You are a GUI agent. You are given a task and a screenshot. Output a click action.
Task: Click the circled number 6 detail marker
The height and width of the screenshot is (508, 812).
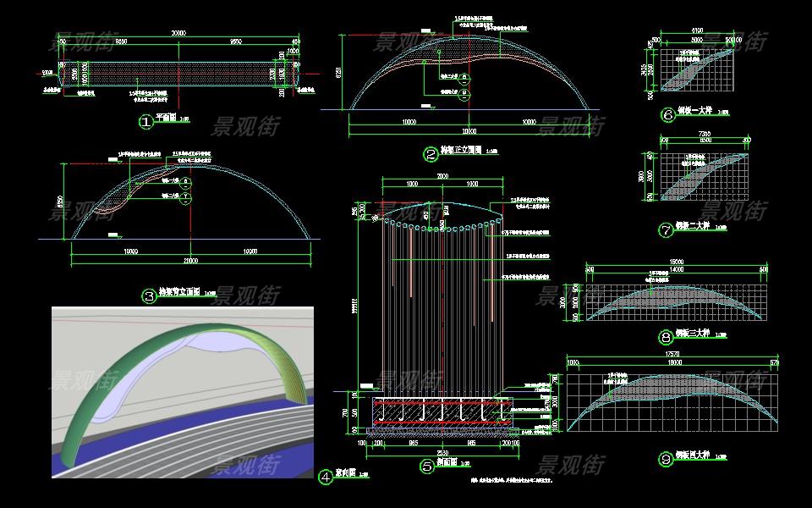(x=667, y=114)
